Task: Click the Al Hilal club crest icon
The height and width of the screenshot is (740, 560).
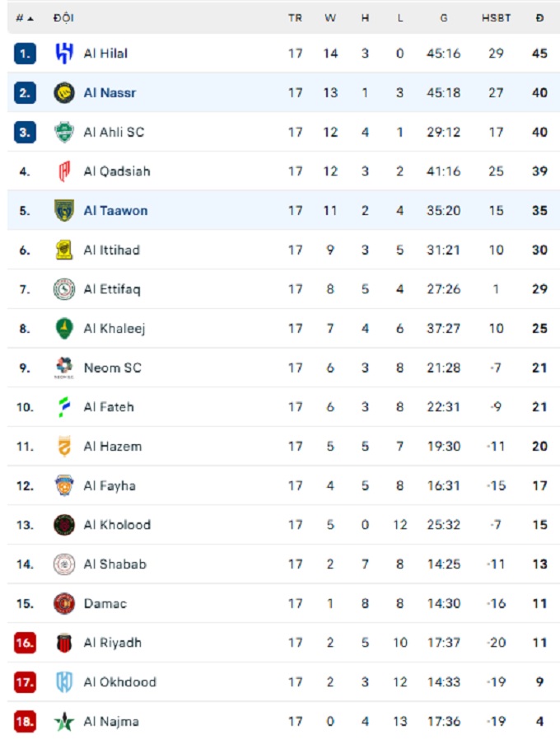Action: tap(64, 54)
